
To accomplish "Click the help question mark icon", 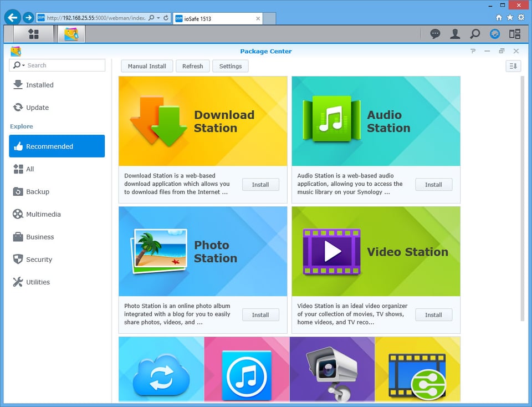I will click(473, 51).
